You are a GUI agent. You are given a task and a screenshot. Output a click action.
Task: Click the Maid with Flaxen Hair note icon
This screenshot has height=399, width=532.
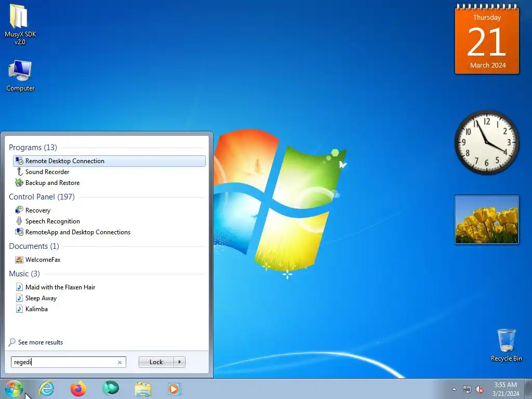pyautogui.click(x=19, y=287)
